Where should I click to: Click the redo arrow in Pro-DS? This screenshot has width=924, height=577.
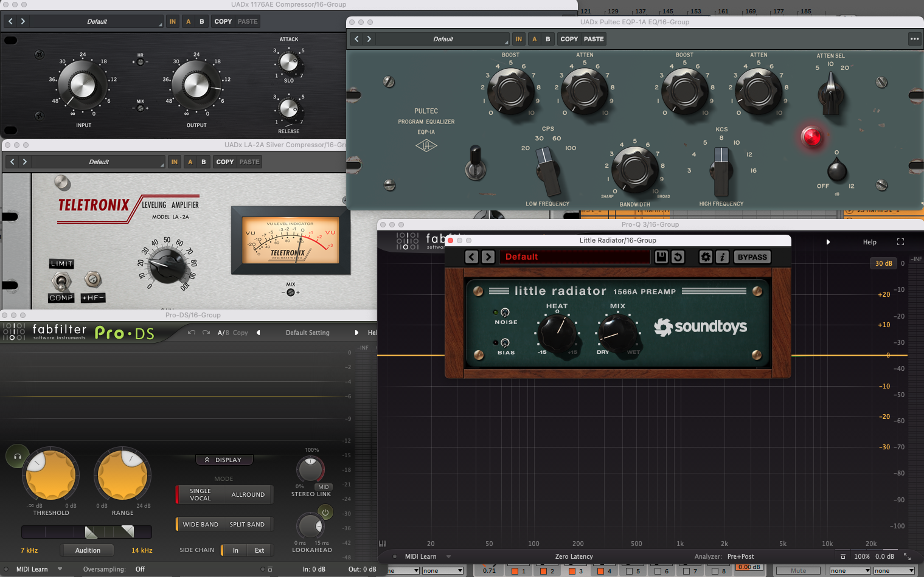tap(206, 333)
